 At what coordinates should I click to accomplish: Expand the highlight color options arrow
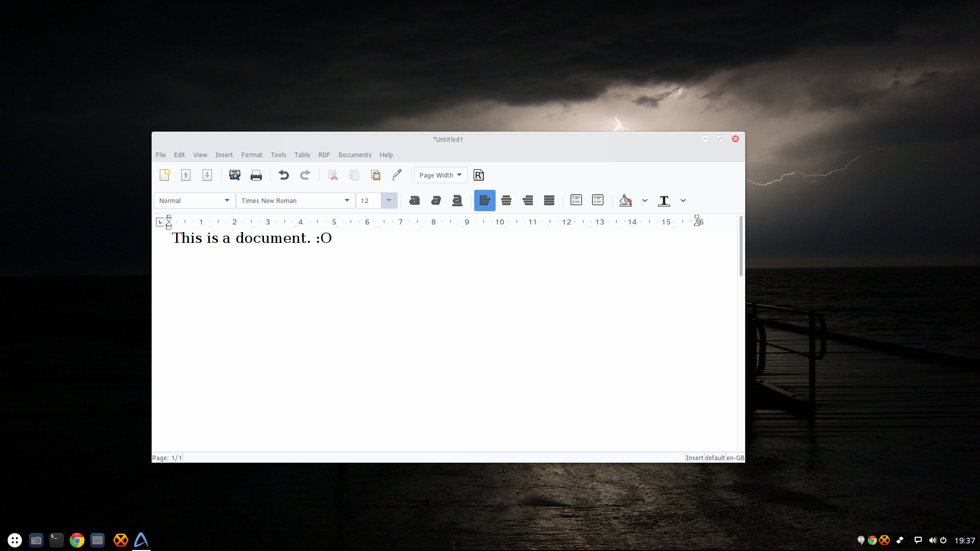point(645,201)
